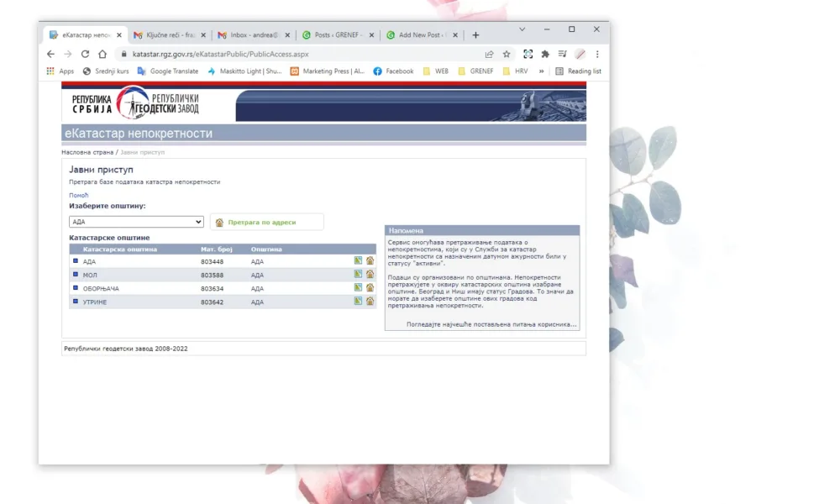Open the media control playlist icon
Viewport: 840px width, 504px height.
[x=562, y=54]
